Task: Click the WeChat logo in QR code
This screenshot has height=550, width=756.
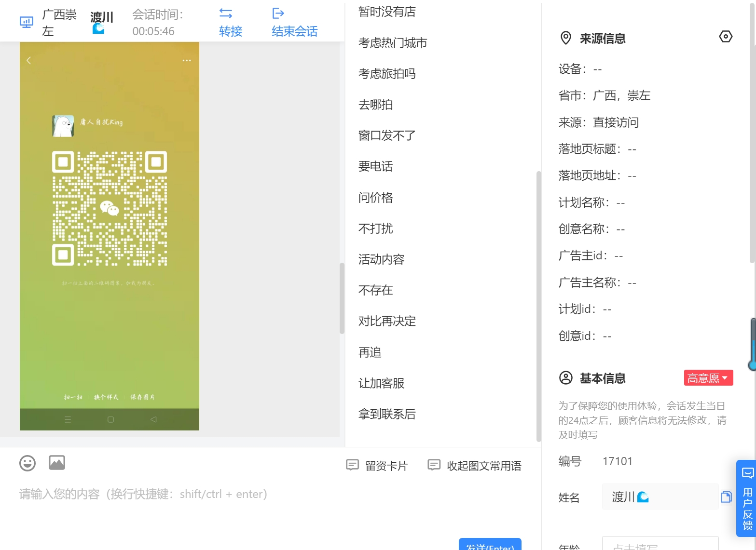Action: click(110, 208)
